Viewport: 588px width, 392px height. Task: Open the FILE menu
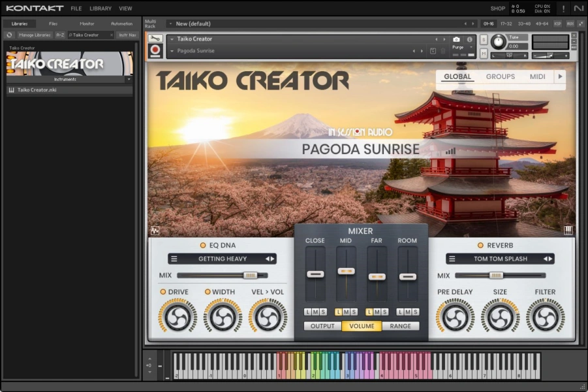pyautogui.click(x=76, y=8)
